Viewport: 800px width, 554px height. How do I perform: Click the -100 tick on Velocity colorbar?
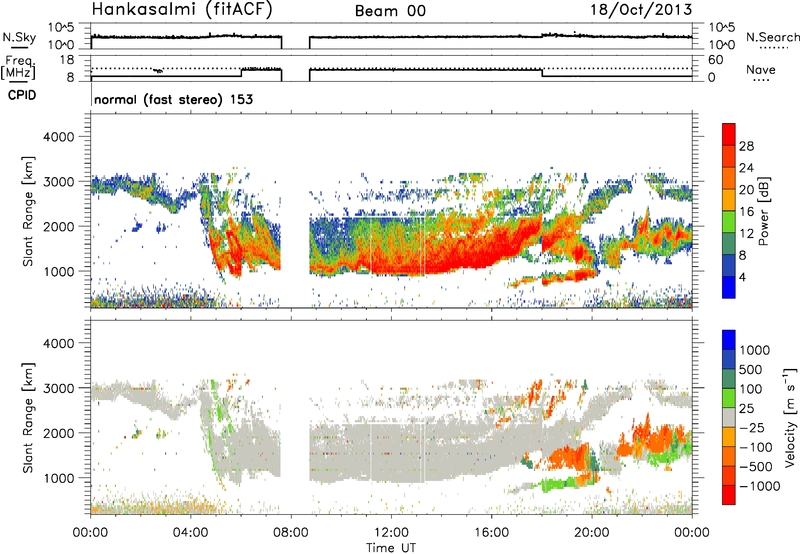tap(756, 447)
